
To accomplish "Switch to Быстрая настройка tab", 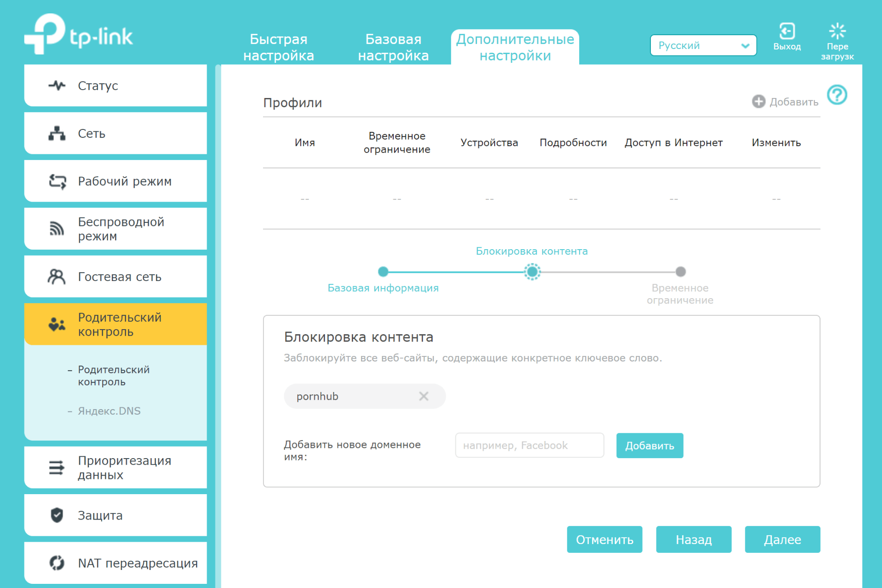I will (278, 47).
